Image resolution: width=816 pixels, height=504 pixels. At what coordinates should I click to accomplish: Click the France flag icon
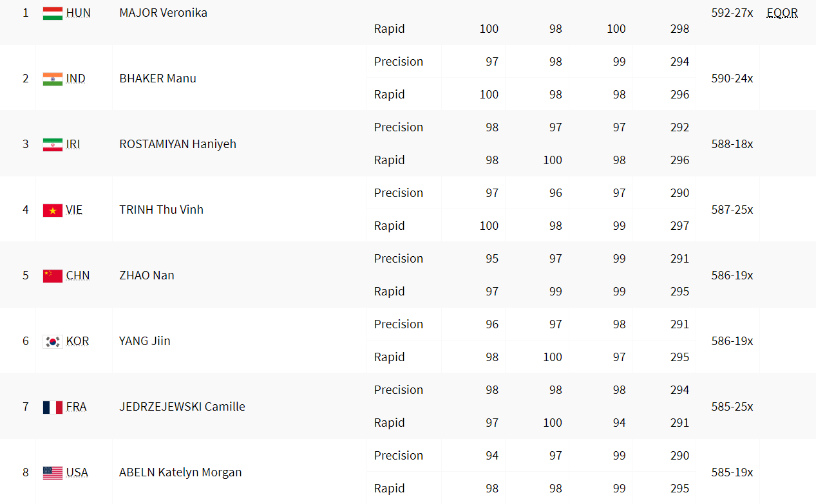click(x=53, y=407)
